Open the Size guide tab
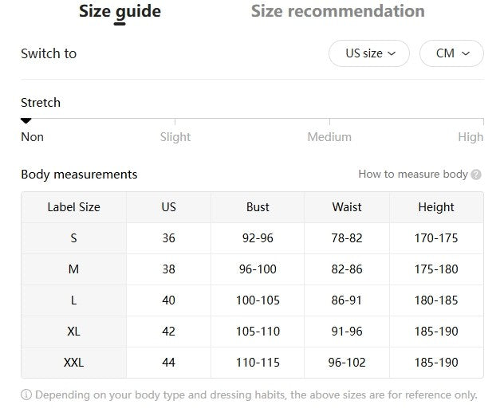The image size is (504, 420). click(x=120, y=11)
